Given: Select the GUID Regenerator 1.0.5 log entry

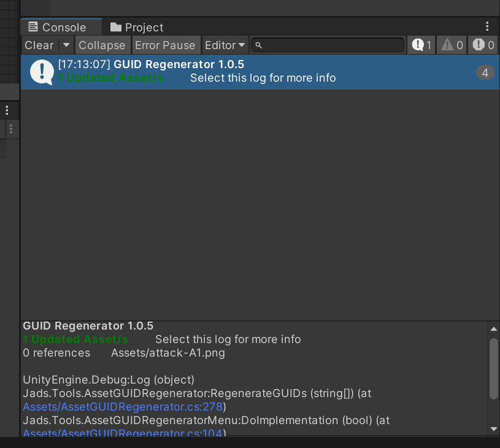Looking at the screenshot, I should [x=260, y=72].
